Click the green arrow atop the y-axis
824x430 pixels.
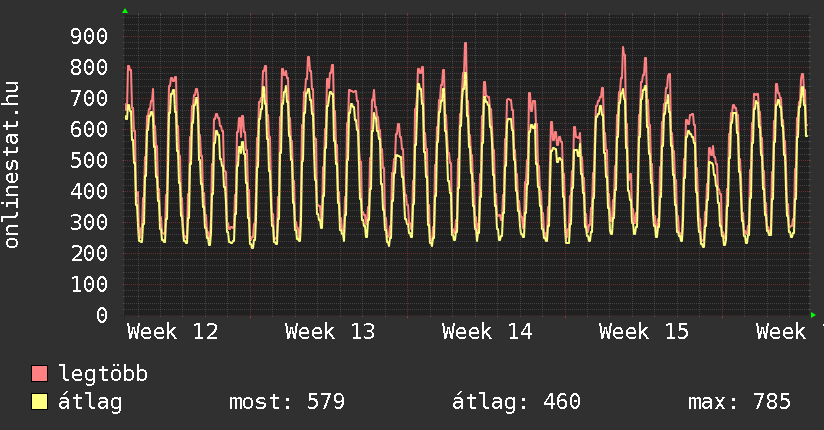pos(125,11)
